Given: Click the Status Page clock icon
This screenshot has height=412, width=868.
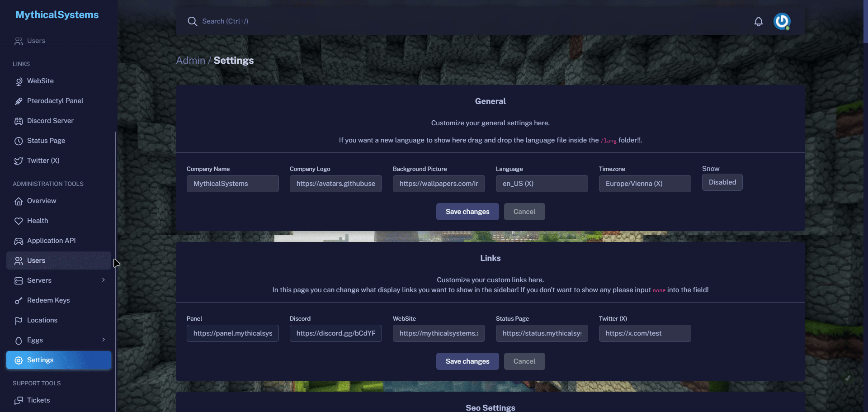Looking at the screenshot, I should pos(19,141).
